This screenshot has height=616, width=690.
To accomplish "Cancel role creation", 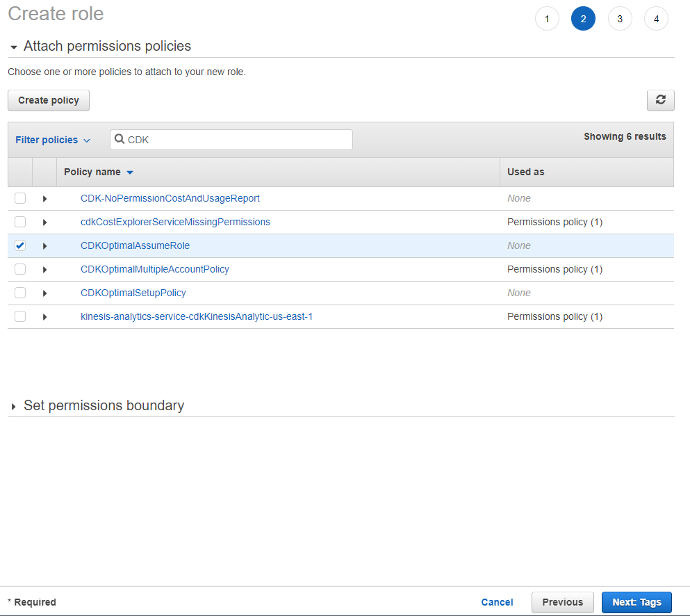I will (x=497, y=602).
